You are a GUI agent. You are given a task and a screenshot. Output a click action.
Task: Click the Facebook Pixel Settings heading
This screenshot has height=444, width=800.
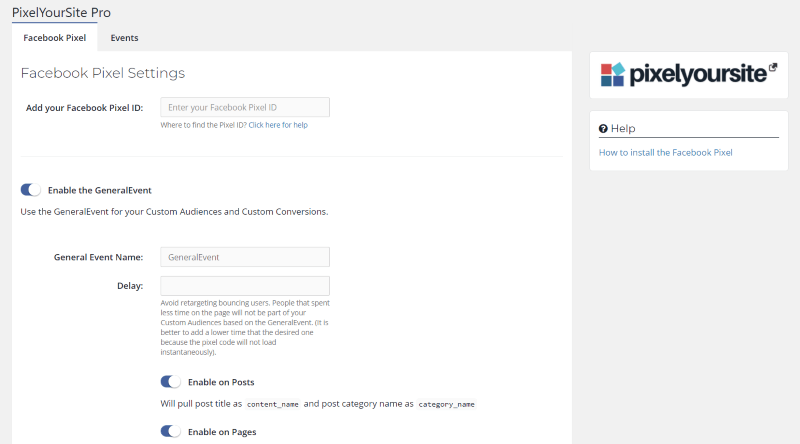coord(102,73)
